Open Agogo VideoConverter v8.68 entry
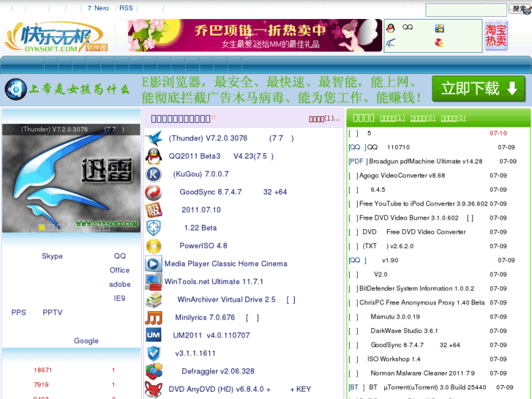This screenshot has height=399, width=532. pos(402,176)
